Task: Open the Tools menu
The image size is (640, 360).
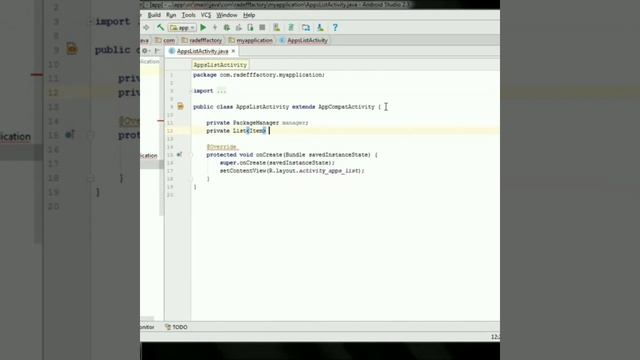Action: click(x=188, y=15)
